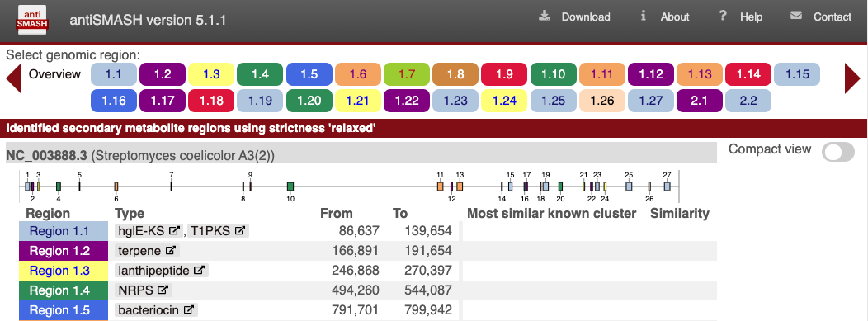Select region button 1.22
868x321 pixels.
[407, 101]
